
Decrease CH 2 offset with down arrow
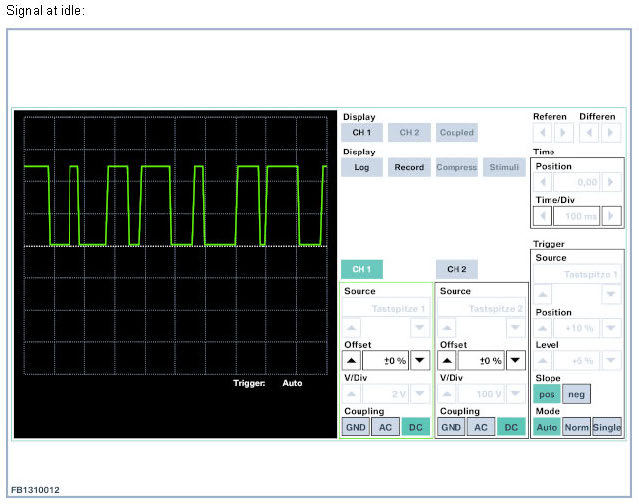[x=517, y=361]
